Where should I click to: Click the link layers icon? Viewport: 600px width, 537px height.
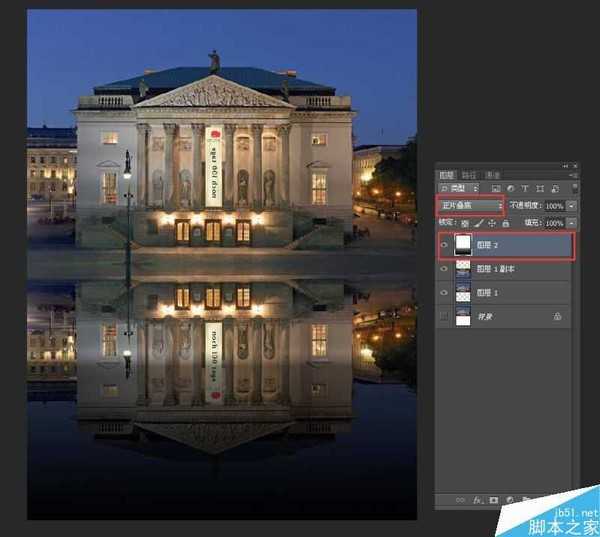(460, 498)
